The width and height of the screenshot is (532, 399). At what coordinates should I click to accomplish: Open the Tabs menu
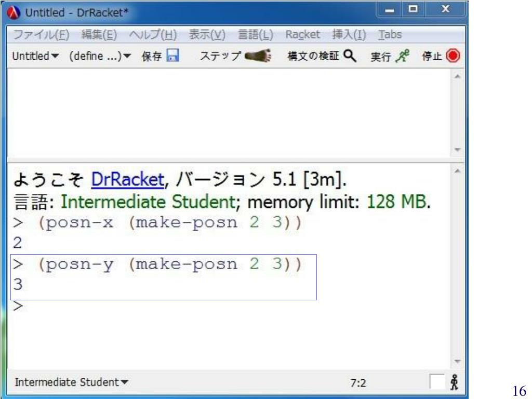(x=390, y=35)
